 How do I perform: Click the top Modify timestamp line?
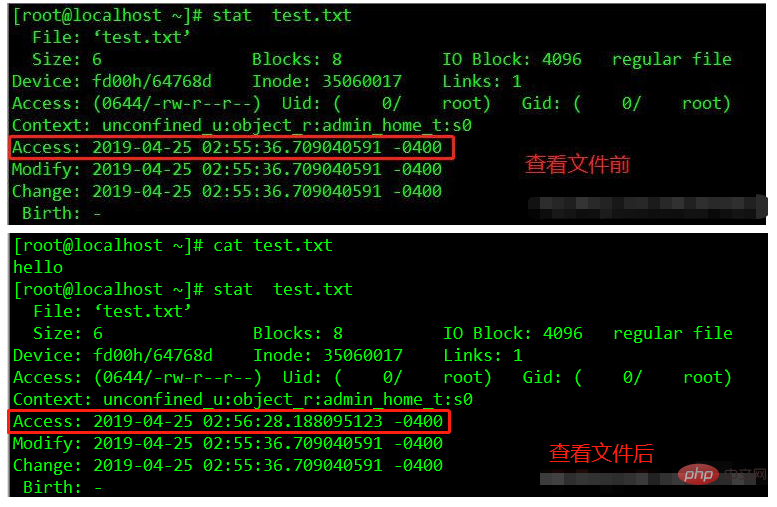226,169
